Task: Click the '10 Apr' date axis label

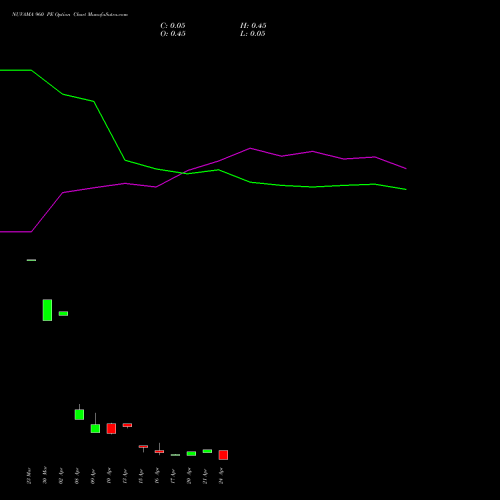Action: 109,476
